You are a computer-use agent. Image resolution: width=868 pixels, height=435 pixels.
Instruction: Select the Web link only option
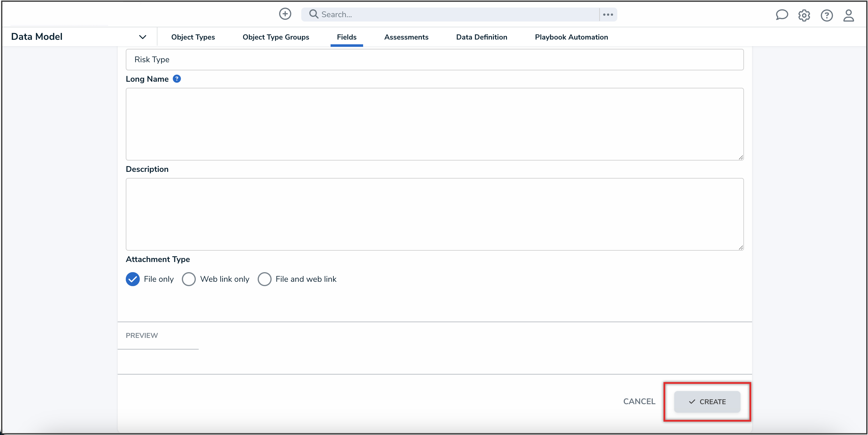click(189, 279)
